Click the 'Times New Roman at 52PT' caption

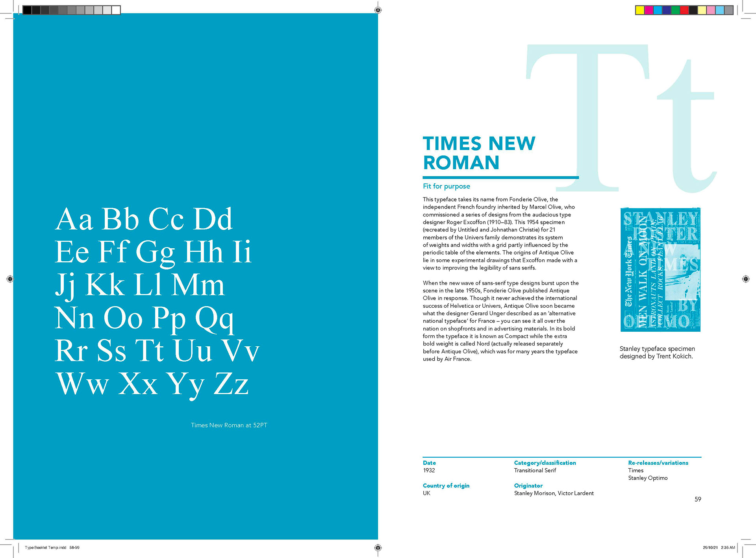point(229,425)
